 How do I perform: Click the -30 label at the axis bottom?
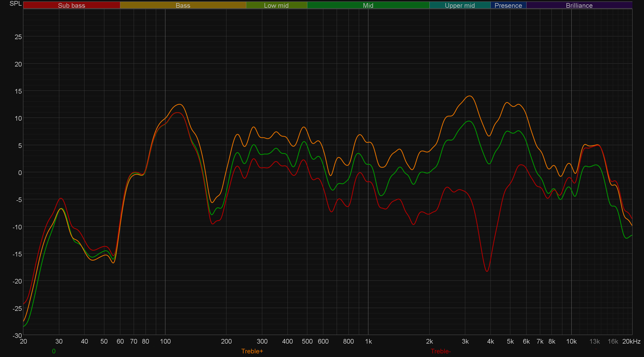17,336
